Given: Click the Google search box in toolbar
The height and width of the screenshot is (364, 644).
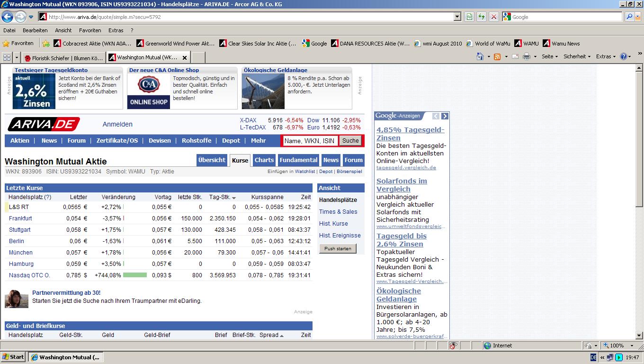Looking at the screenshot, I should pos(562,17).
